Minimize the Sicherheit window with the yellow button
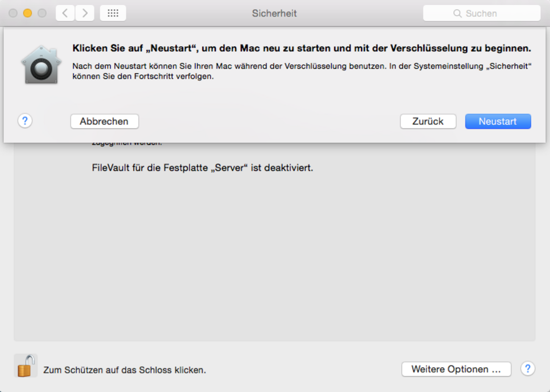Viewport: 550px width, 392px height. (x=27, y=13)
